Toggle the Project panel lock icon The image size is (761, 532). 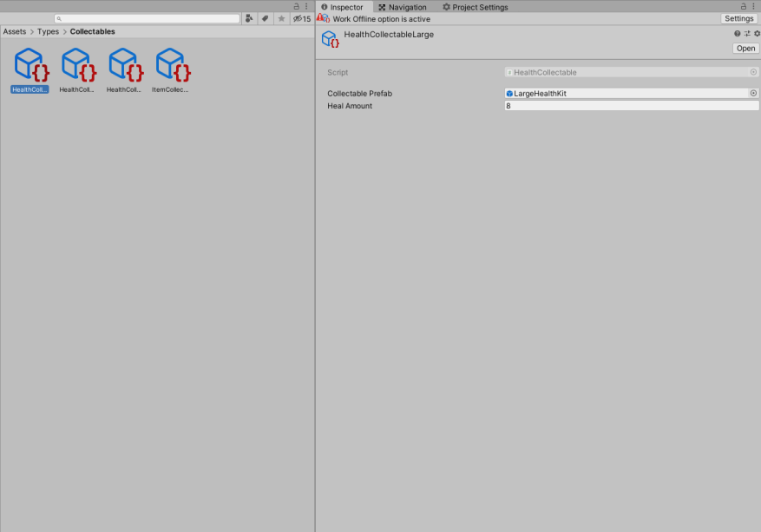[x=297, y=6]
